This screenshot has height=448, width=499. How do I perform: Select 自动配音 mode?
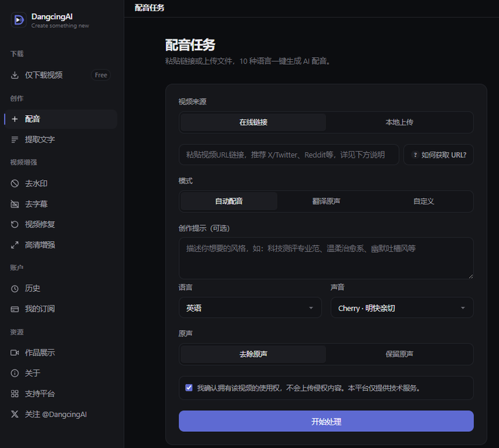point(229,201)
